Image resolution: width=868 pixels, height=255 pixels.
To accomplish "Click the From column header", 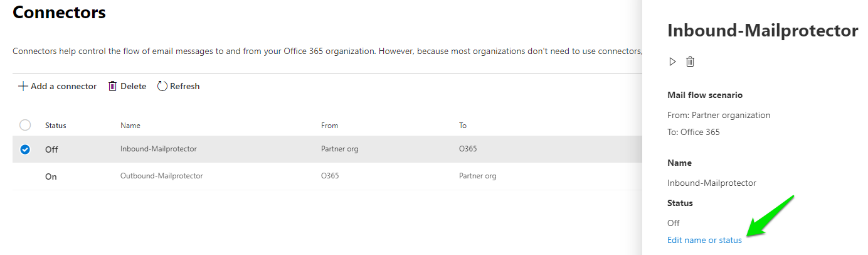I will (329, 126).
